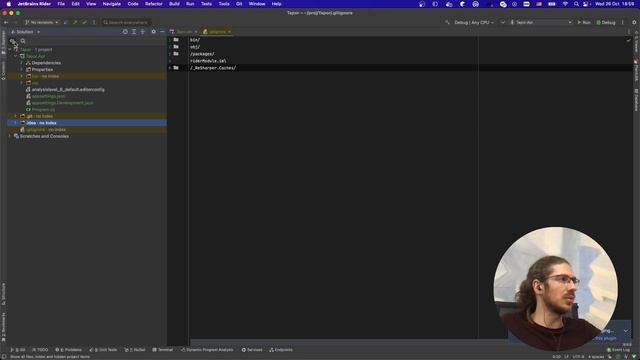640x360 pixels.
Task: Open the Tests menu
Action: coord(206,4)
